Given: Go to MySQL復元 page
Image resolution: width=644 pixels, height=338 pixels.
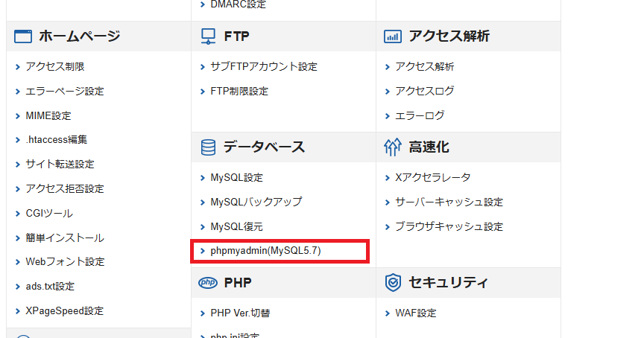Looking at the screenshot, I should pos(236,227).
